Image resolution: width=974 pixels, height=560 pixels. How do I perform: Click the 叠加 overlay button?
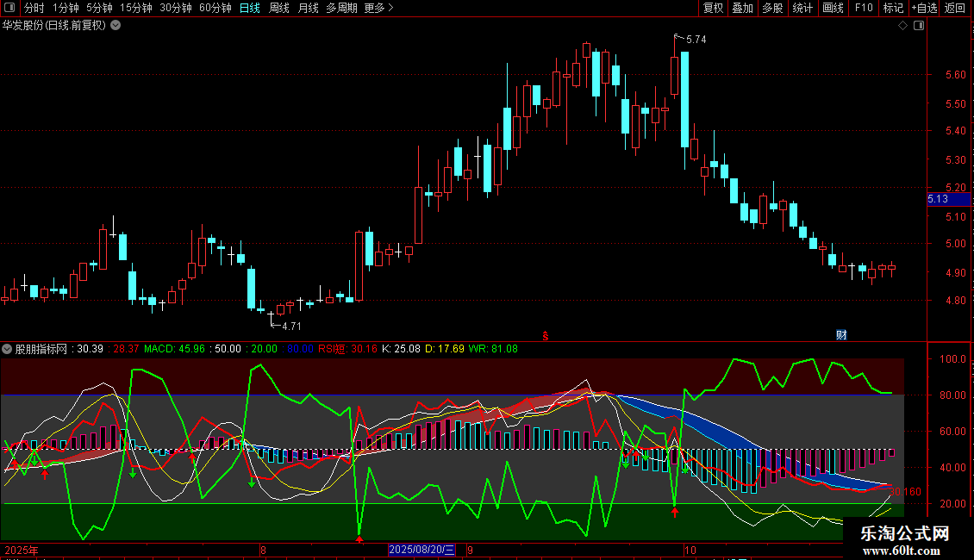click(x=742, y=8)
